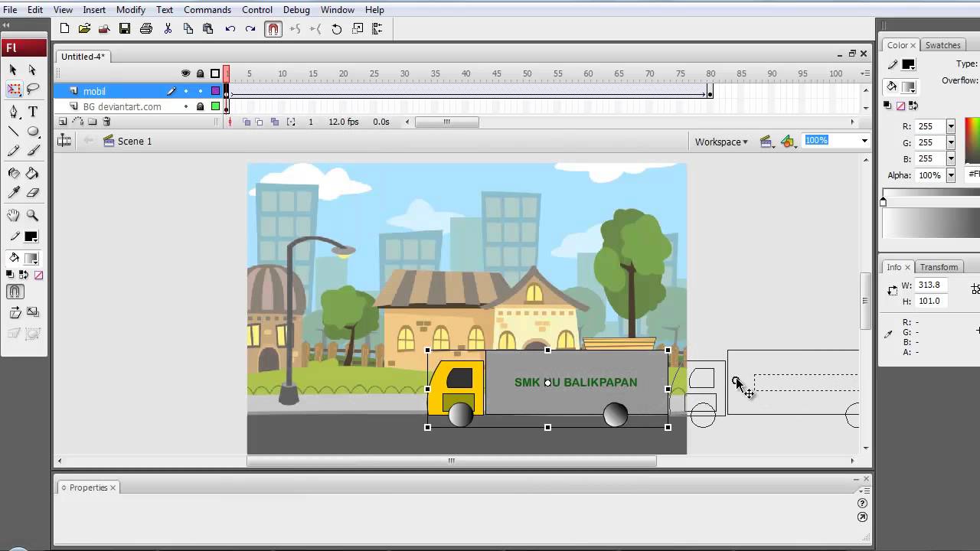
Task: Select the Ink Bottle tool
Action: click(x=13, y=173)
